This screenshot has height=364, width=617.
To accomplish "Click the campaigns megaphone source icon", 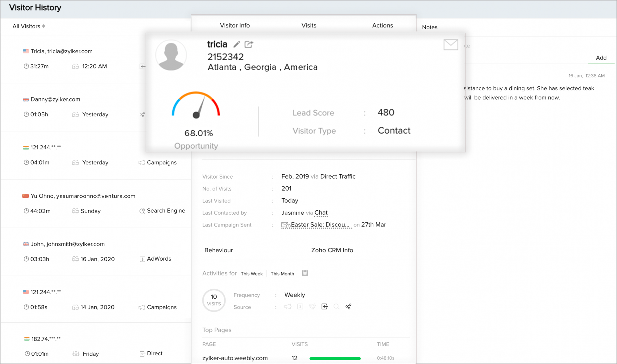I will (288, 307).
